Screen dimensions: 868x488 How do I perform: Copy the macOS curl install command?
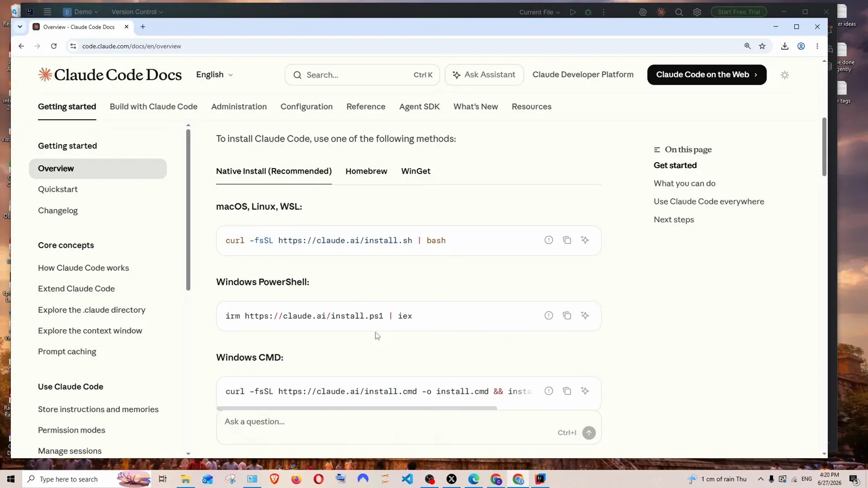coord(567,240)
